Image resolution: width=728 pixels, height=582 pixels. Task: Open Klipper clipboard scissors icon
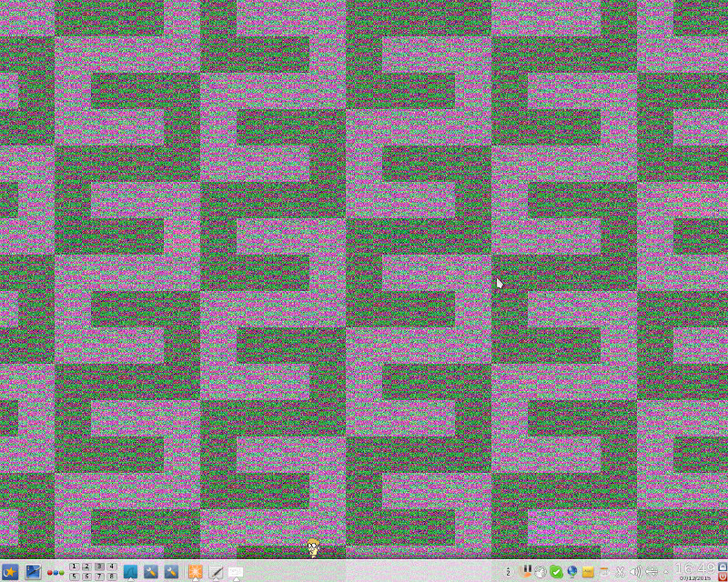pyautogui.click(x=619, y=572)
